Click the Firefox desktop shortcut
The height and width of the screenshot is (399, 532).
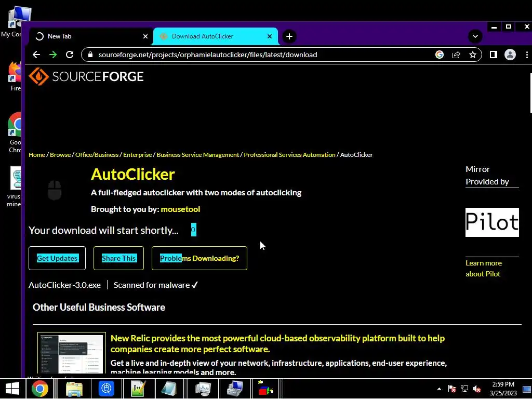(x=15, y=76)
